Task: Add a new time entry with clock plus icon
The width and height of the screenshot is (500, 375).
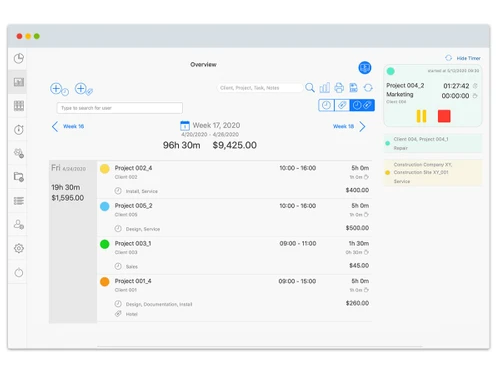Action: click(x=59, y=89)
